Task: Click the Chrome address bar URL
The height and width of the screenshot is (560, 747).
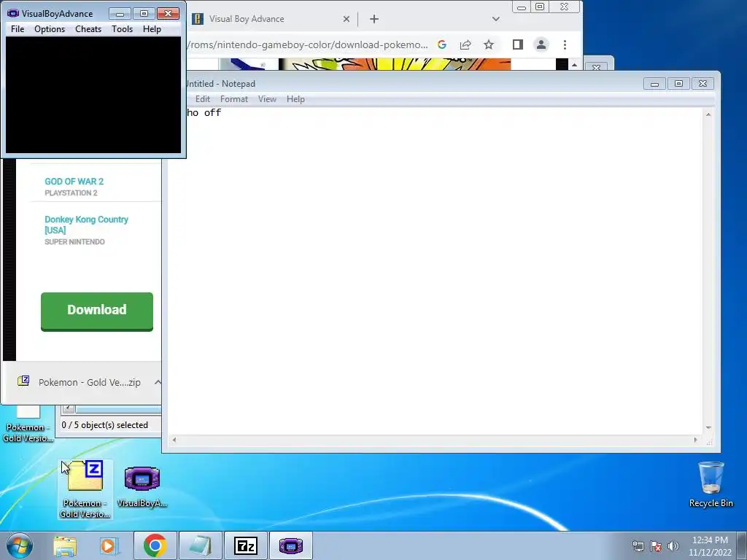Action: coord(309,44)
